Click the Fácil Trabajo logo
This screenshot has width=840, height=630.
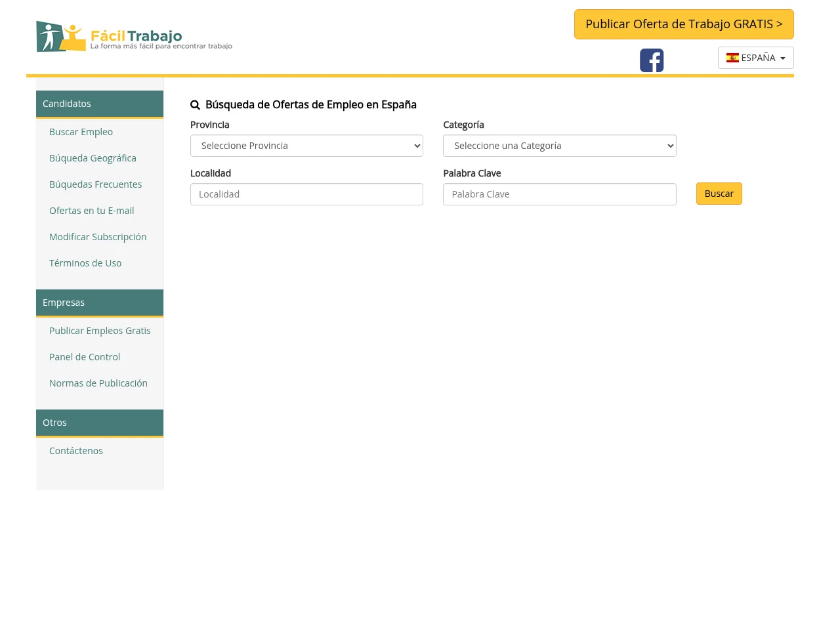pos(135,36)
